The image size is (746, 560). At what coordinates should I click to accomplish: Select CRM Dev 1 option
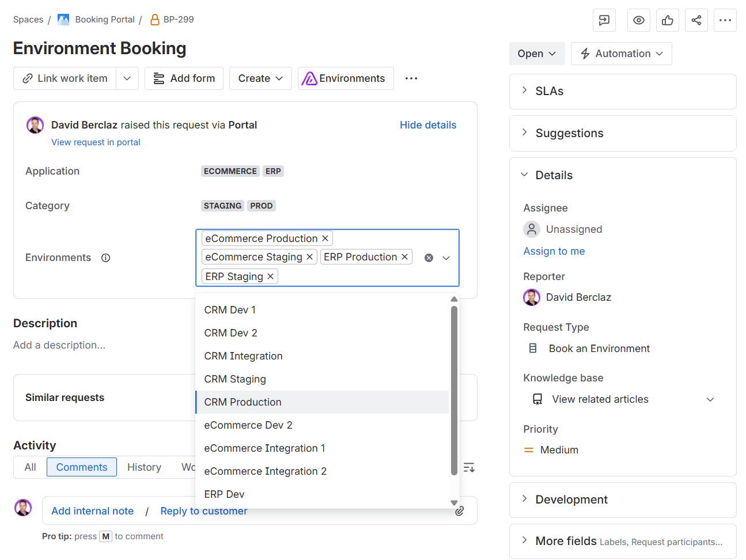322,310
